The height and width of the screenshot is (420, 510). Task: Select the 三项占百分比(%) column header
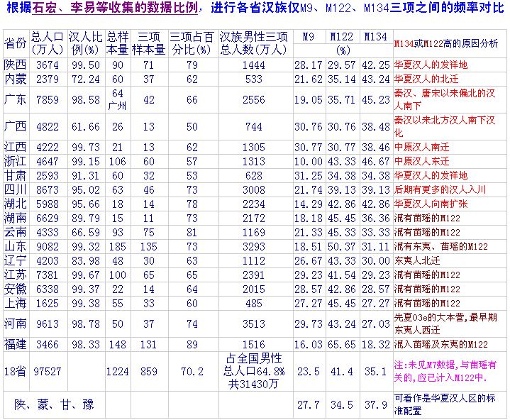tap(192, 43)
